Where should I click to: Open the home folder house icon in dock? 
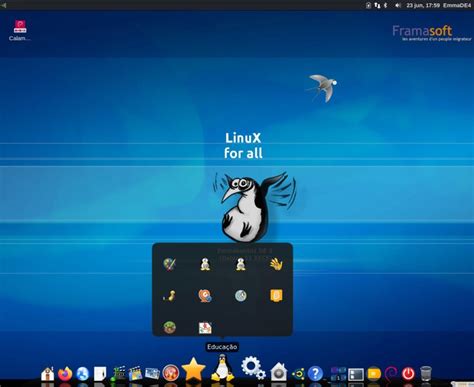[48, 374]
